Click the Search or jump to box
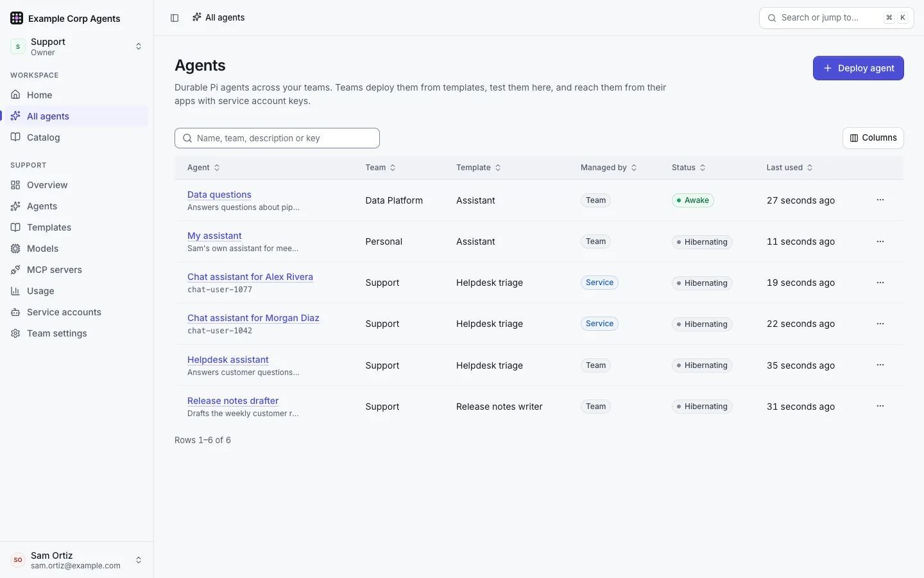Viewport: 924px width, 578px height. point(837,18)
